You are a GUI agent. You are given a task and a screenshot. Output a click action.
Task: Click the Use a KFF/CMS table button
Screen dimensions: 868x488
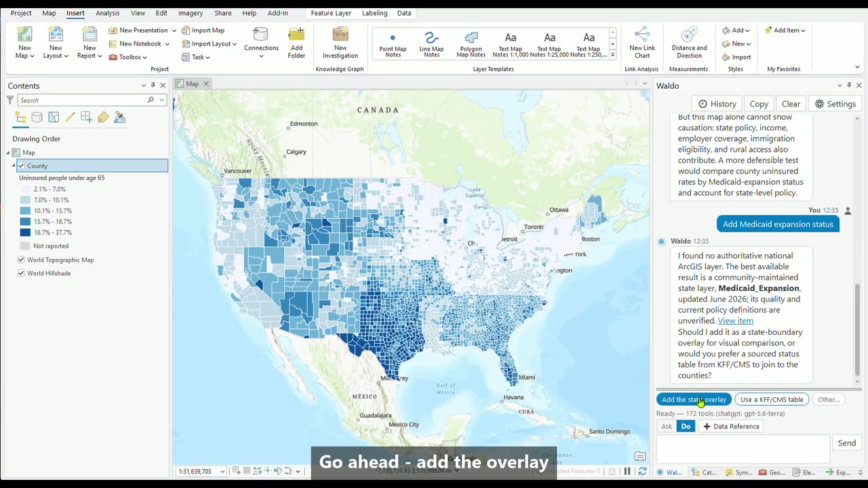pyautogui.click(x=772, y=399)
